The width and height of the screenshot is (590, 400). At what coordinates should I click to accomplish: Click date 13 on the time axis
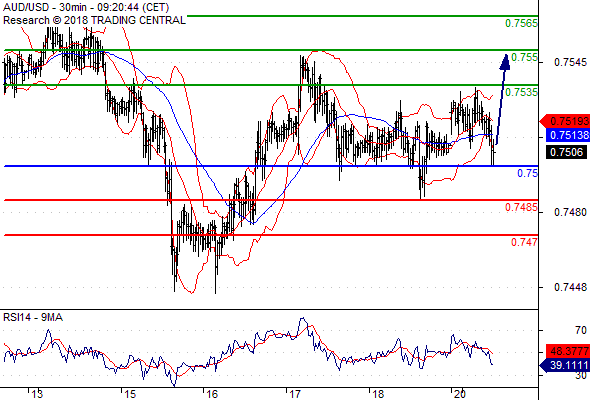[37, 394]
